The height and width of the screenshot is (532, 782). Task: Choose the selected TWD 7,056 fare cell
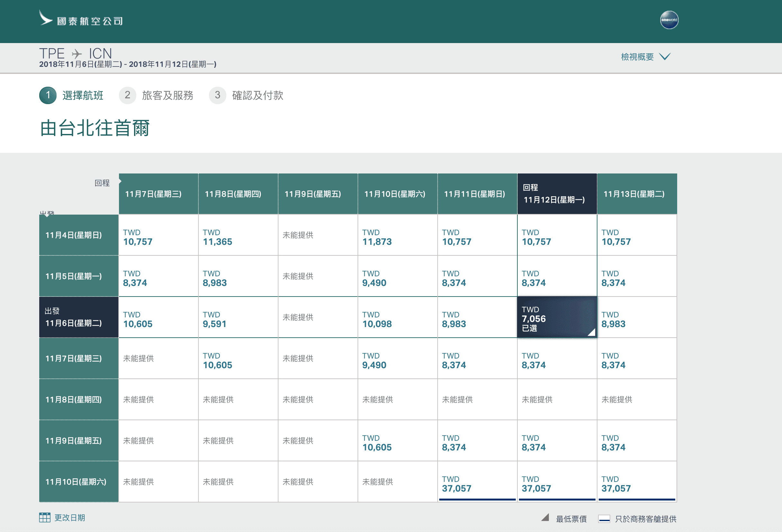tap(557, 317)
